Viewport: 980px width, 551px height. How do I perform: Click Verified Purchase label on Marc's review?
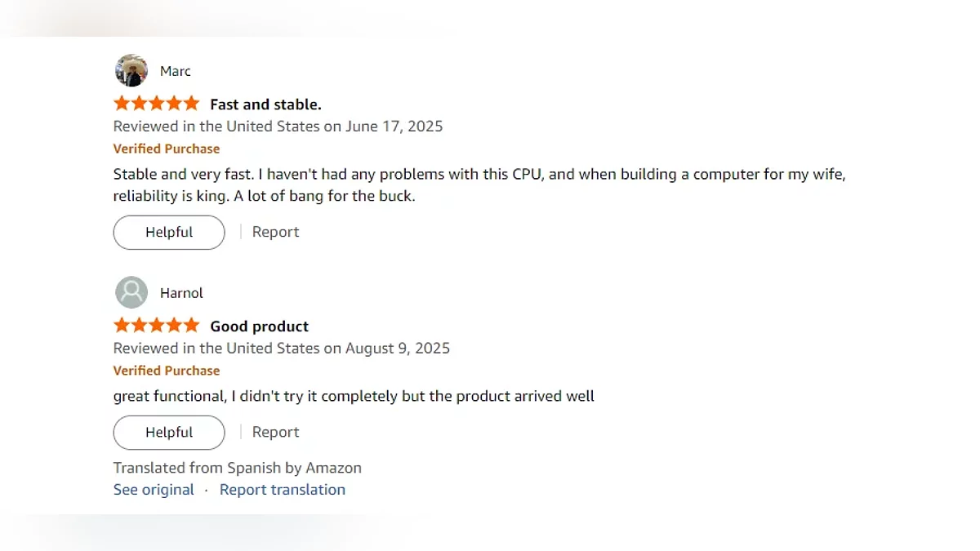[x=167, y=149]
